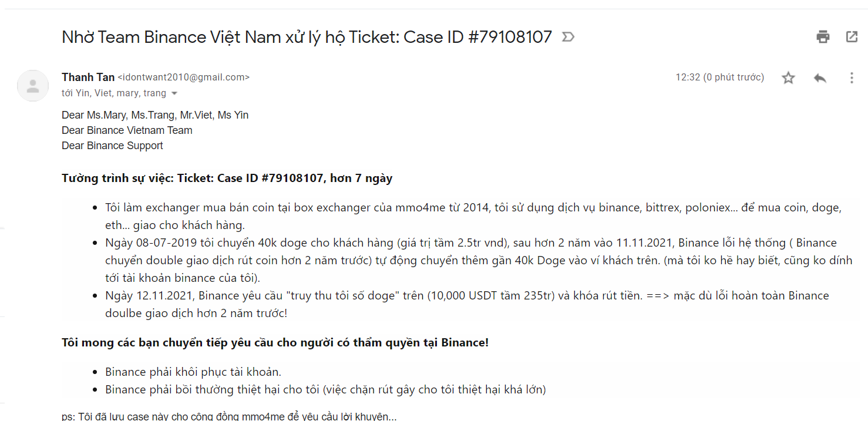Open the three-dot more options menu
The height and width of the screenshot is (421, 868).
pos(852,78)
